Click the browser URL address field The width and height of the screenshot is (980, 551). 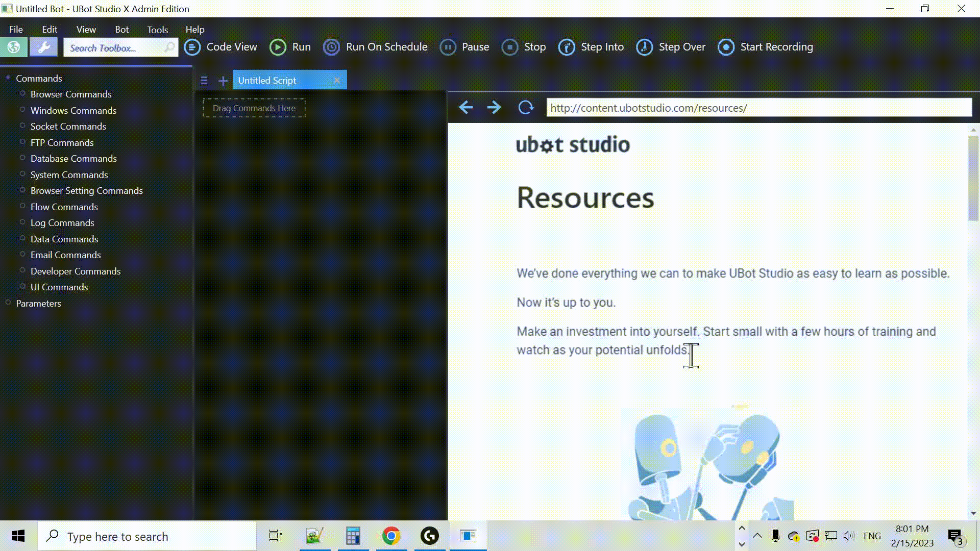(x=759, y=108)
